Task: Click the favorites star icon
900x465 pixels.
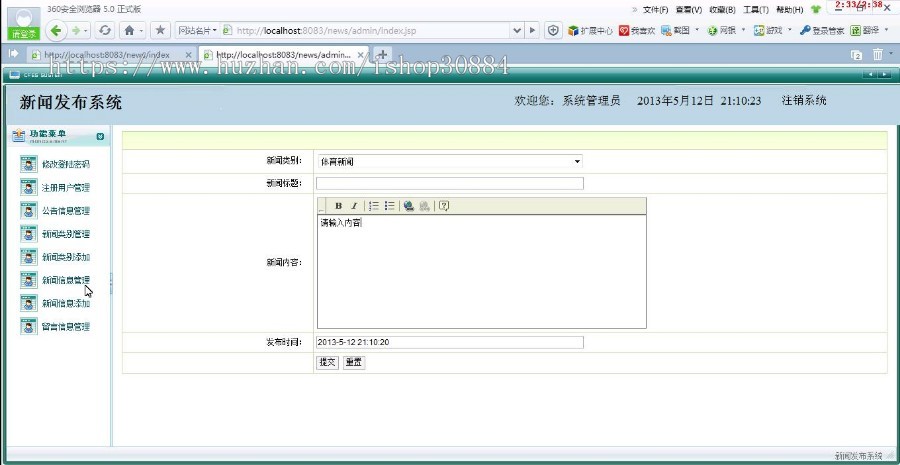Action: (160, 30)
